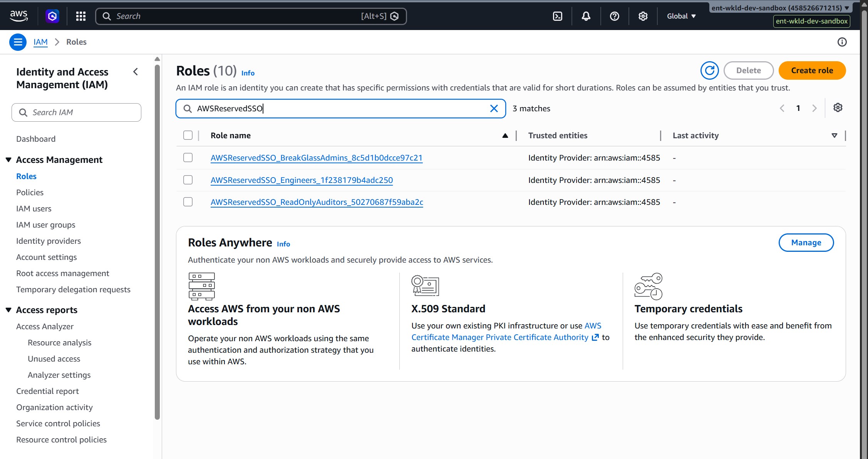Open the IAM breadcrumb link

point(40,42)
